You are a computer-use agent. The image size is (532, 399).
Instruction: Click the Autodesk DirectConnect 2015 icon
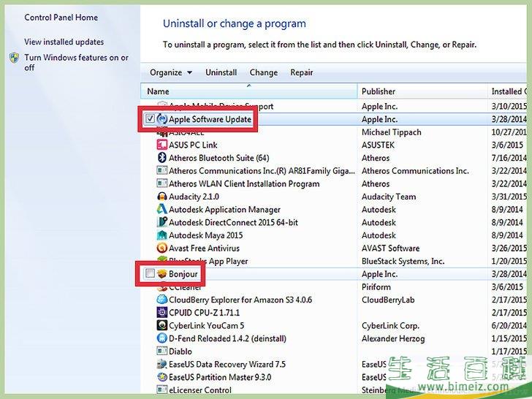(161, 222)
